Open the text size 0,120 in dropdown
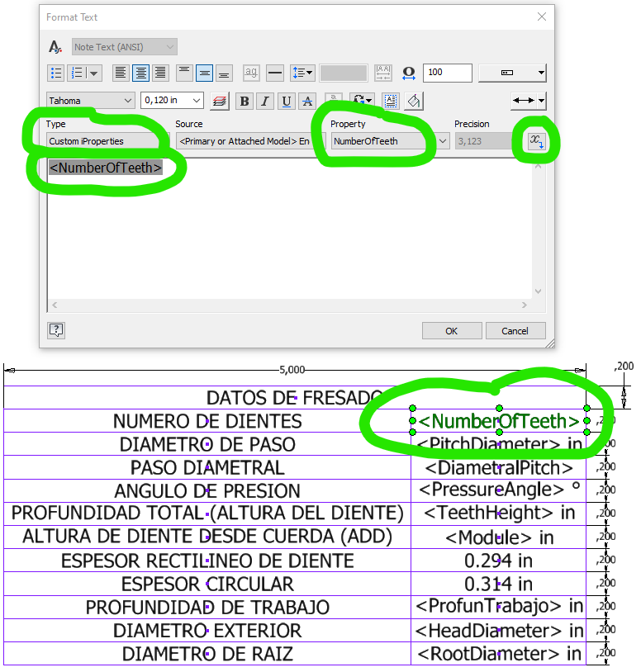The height and width of the screenshot is (672, 641). pos(196,101)
